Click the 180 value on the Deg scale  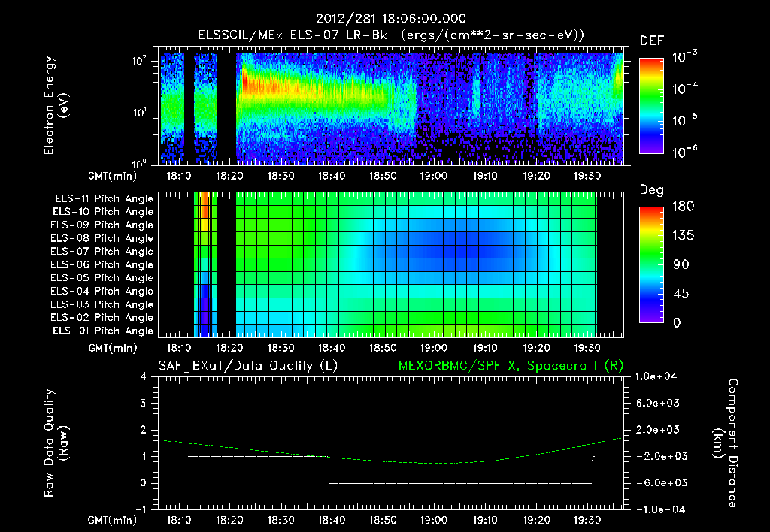683,206
